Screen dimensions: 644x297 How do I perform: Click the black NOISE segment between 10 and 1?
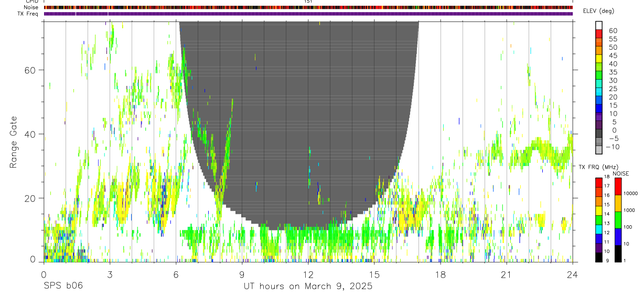coord(617,254)
